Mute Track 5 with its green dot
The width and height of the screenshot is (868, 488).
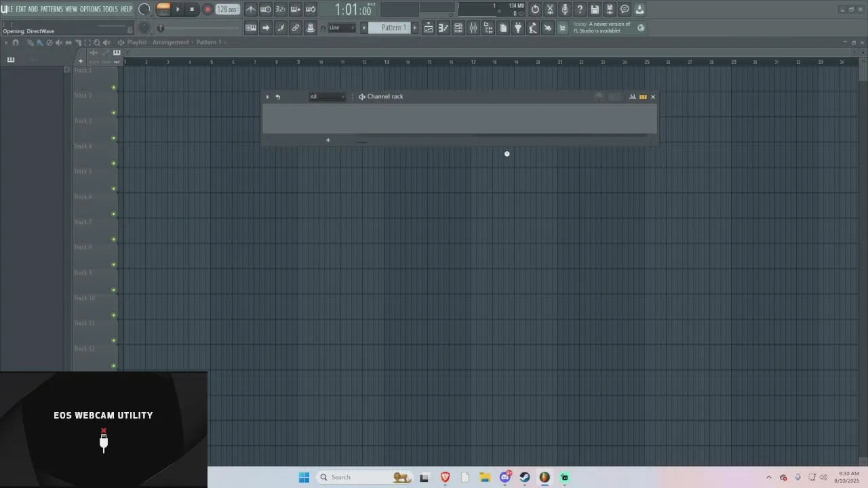point(113,188)
